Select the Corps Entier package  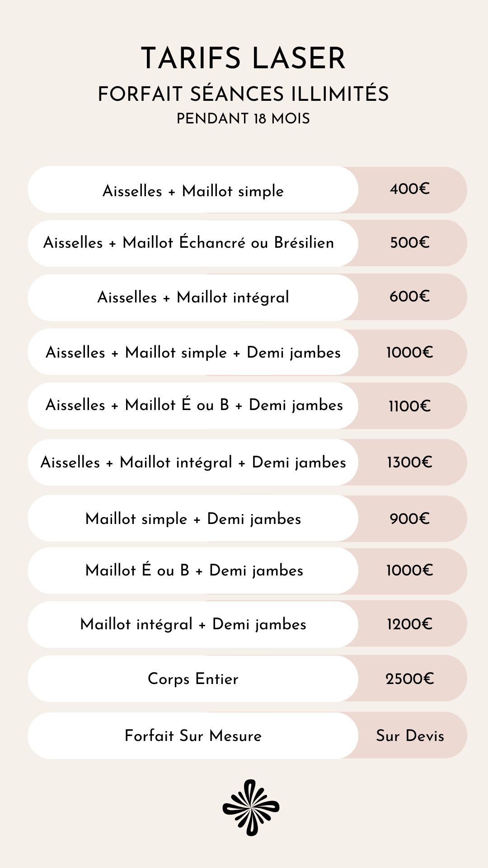(x=193, y=679)
